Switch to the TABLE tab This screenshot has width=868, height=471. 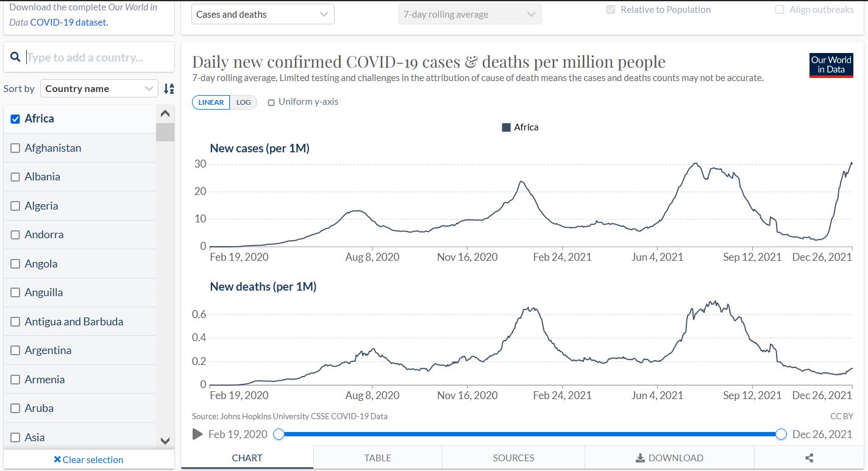pyautogui.click(x=378, y=458)
